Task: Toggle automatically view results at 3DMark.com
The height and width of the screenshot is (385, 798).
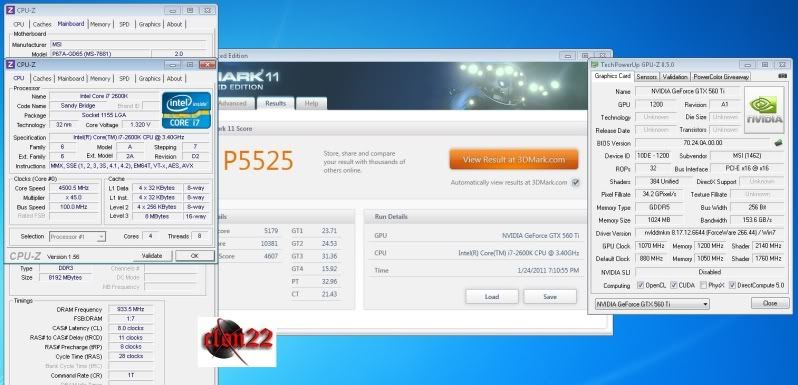Action: (575, 182)
